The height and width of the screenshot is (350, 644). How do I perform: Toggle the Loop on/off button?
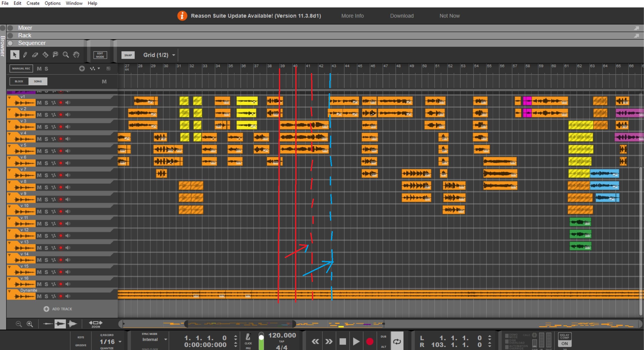coord(397,341)
